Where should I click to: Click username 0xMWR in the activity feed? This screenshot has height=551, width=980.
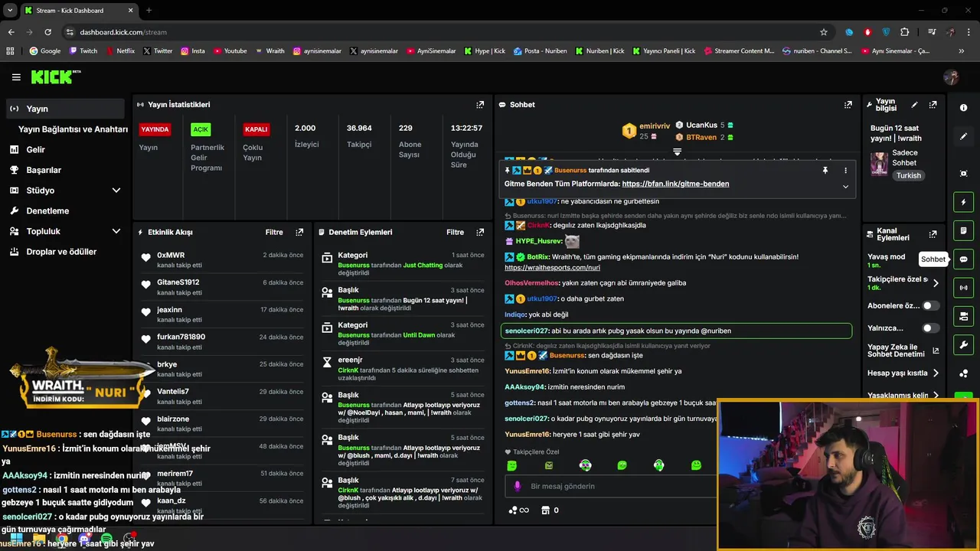click(171, 255)
